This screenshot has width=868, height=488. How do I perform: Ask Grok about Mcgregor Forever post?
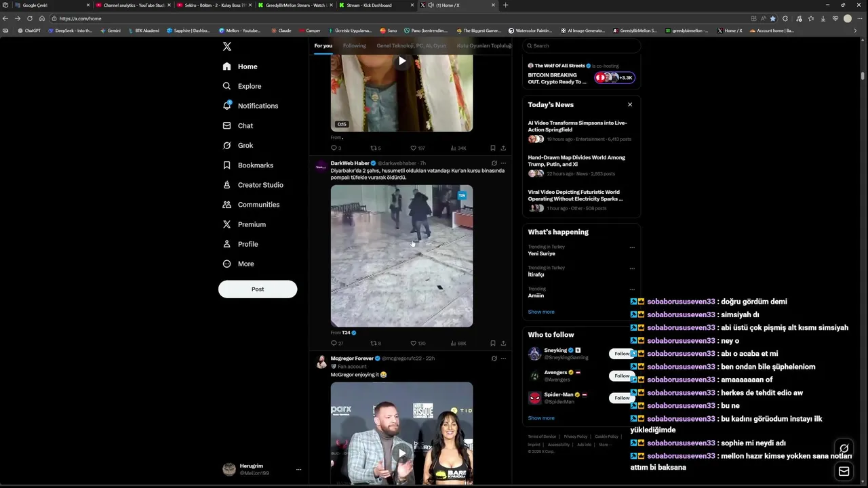pos(494,359)
